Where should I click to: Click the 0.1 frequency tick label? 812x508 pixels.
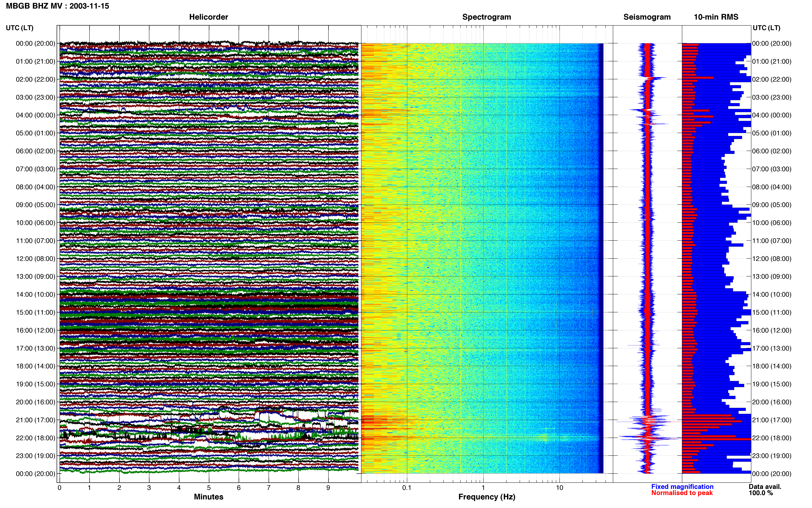(x=407, y=488)
